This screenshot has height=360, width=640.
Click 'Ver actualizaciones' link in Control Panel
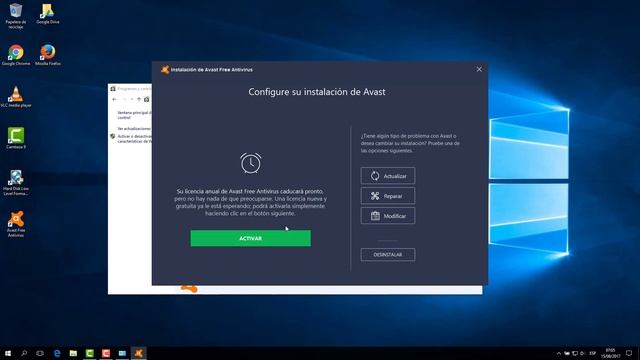(x=134, y=129)
